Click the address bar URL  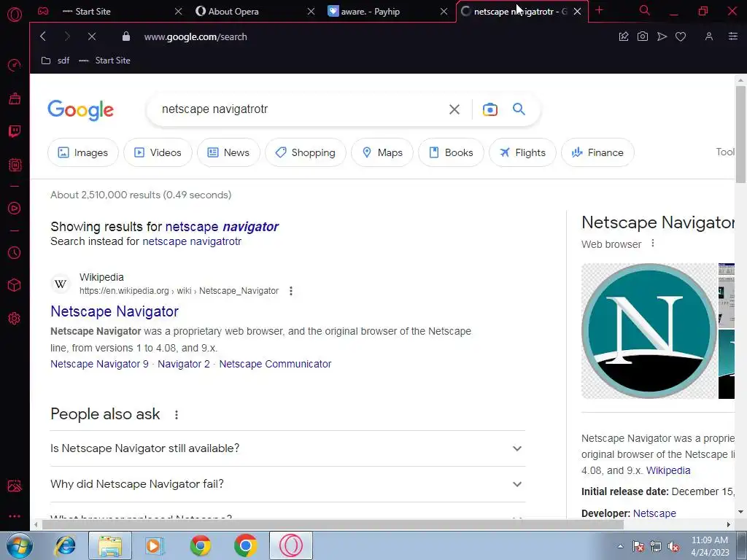196,36
